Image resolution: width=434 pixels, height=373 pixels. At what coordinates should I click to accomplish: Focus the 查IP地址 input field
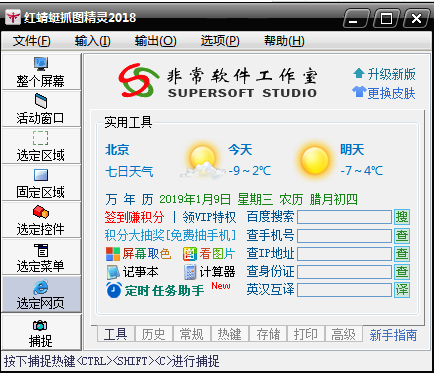pos(344,254)
